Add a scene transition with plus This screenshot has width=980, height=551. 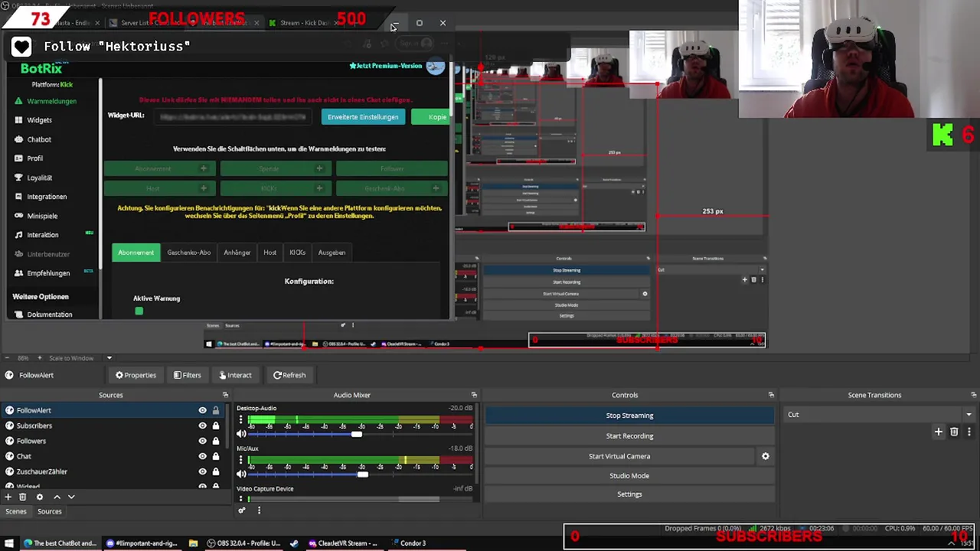[x=939, y=432]
